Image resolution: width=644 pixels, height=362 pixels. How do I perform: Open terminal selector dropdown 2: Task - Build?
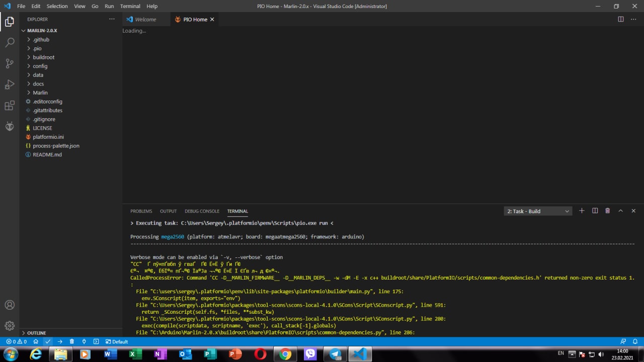[x=538, y=211]
